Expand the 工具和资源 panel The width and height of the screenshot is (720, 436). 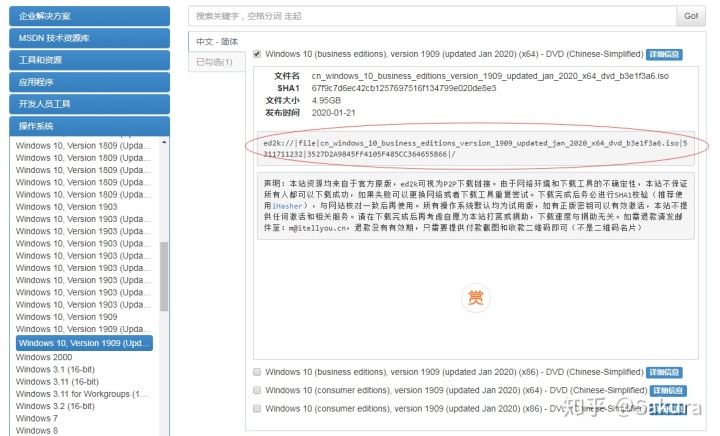pos(90,60)
